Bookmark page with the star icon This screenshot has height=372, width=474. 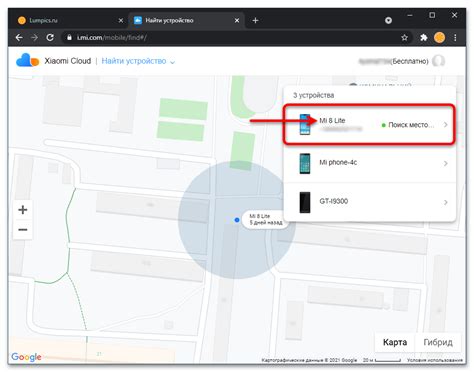pos(404,38)
